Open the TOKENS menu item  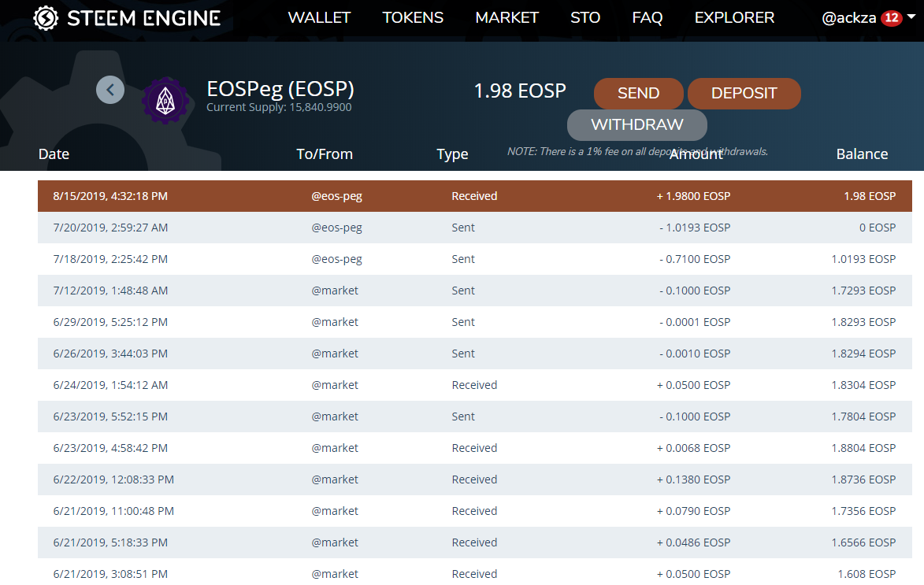pos(413,17)
